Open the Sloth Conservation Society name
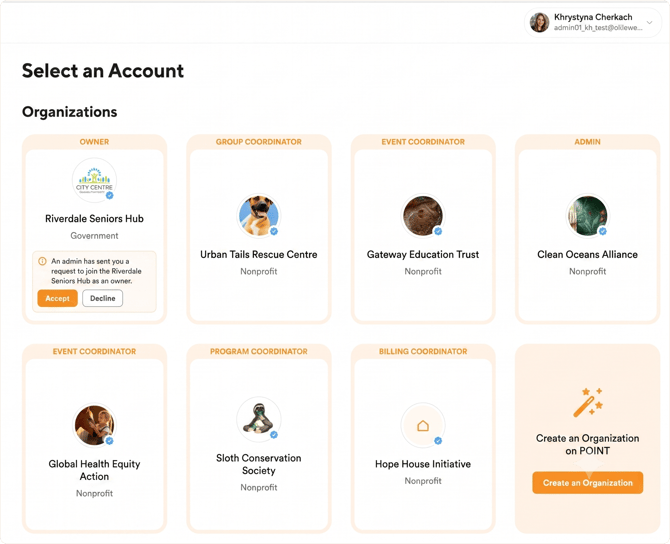This screenshot has width=670, height=544. pyautogui.click(x=259, y=464)
